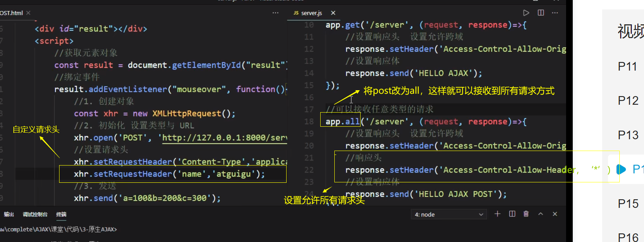The image size is (644, 242).
Task: Click the addEventListener("mouseover") line
Action: pyautogui.click(x=171, y=89)
